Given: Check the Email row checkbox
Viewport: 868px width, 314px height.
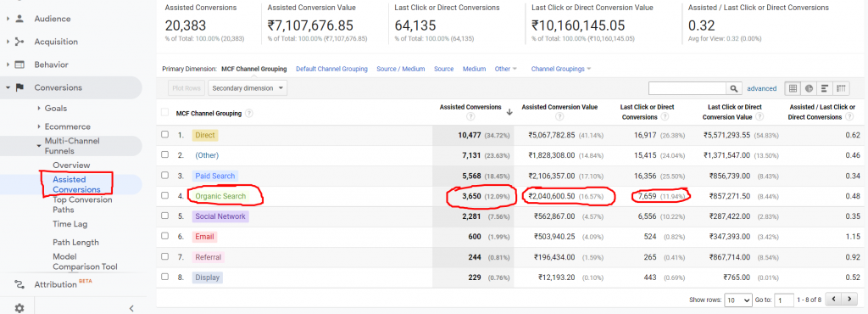Looking at the screenshot, I should (164, 236).
